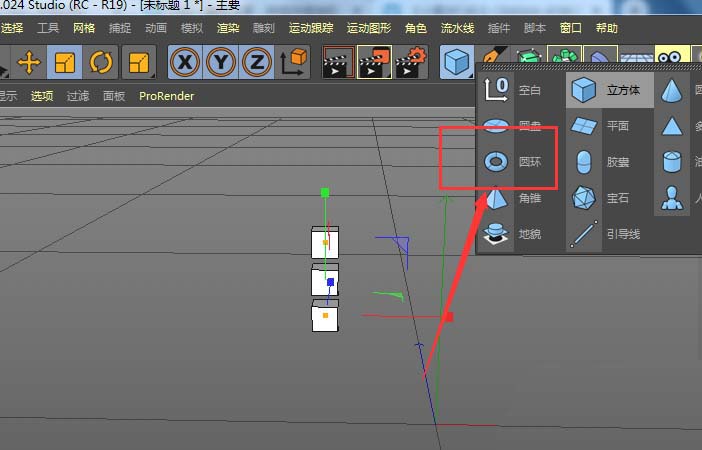The width and height of the screenshot is (702, 450).
Task: Click the green Y-axis handle in viewport
Action: pyautogui.click(x=325, y=192)
